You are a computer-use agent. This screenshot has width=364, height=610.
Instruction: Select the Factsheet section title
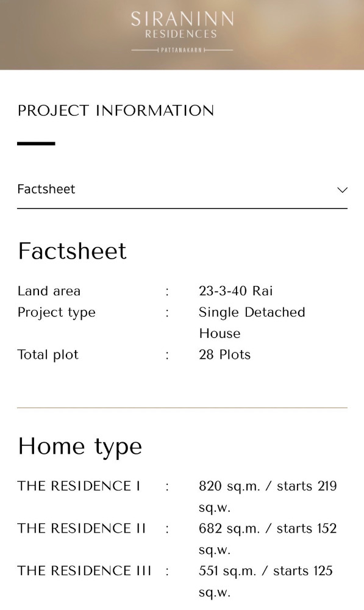(x=73, y=251)
